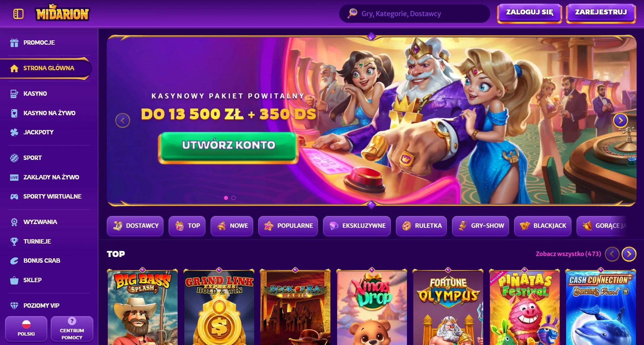
Task: Collapse the sidebar using the panel icon
Action: (18, 14)
